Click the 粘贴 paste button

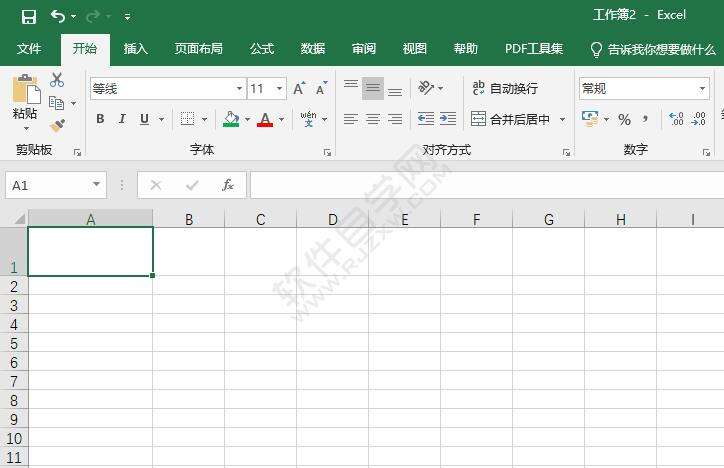tap(26, 96)
